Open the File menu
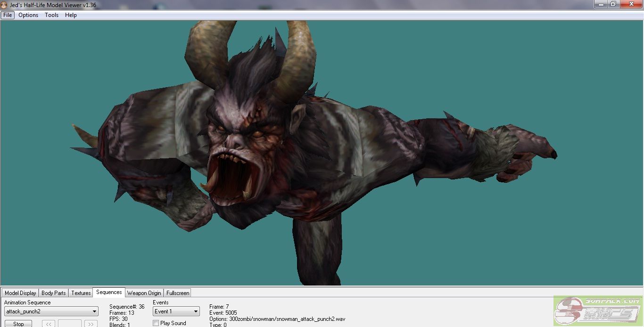This screenshot has width=644, height=327. pos(8,15)
